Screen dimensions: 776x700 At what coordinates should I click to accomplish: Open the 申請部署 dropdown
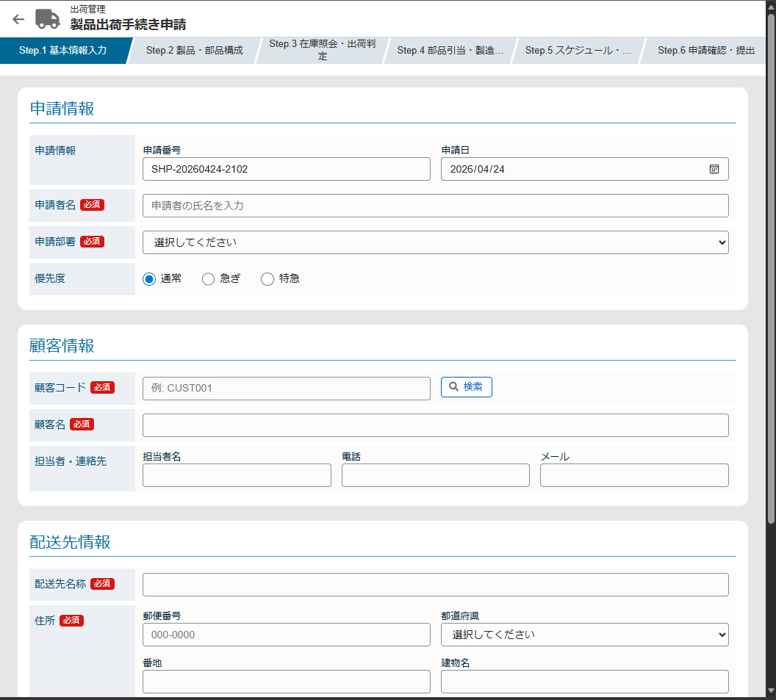coord(436,242)
